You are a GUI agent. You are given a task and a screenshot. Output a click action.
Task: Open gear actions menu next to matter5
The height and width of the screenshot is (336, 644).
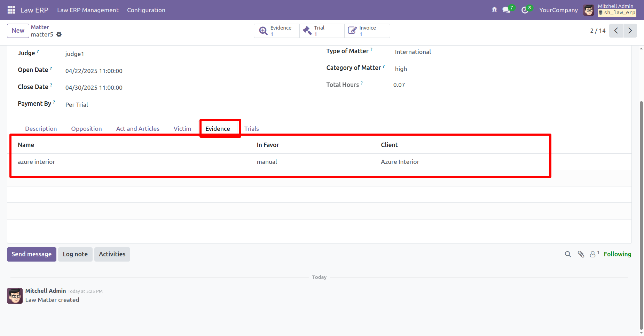click(59, 34)
